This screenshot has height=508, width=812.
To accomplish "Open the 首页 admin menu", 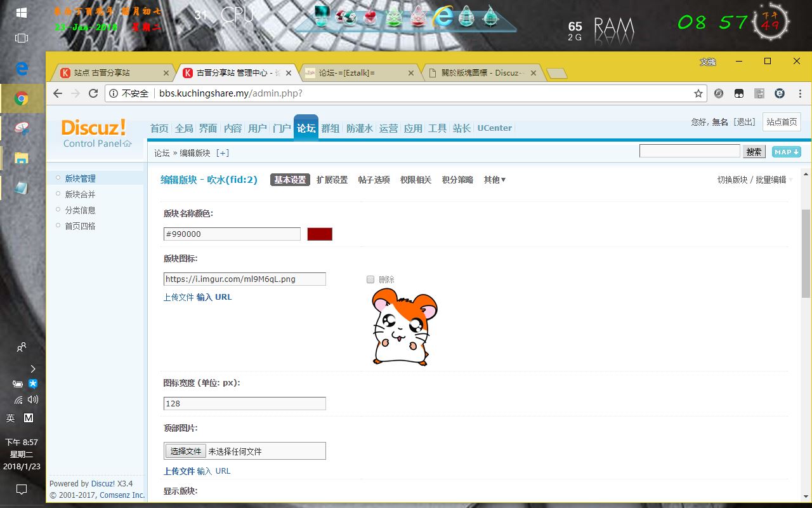I will tap(159, 128).
